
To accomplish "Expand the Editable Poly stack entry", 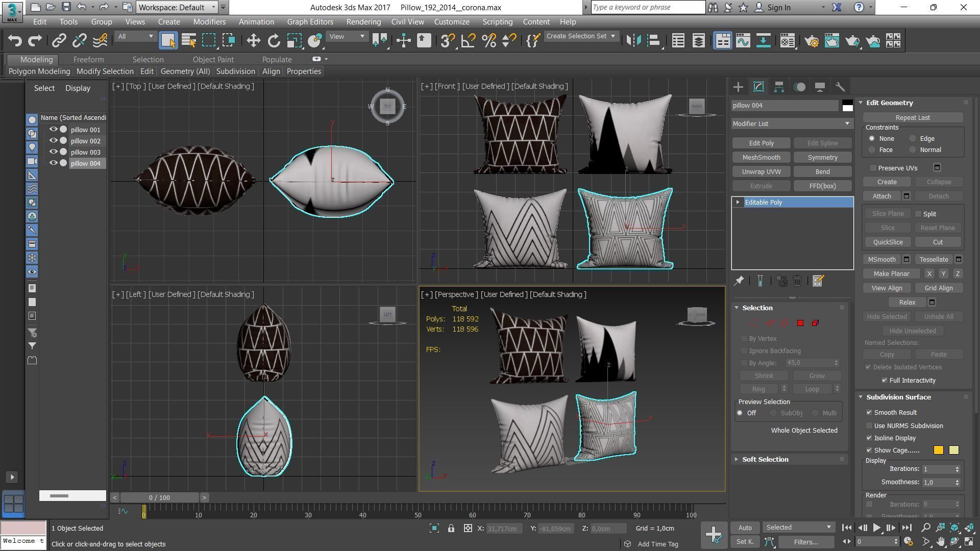I will coord(738,202).
